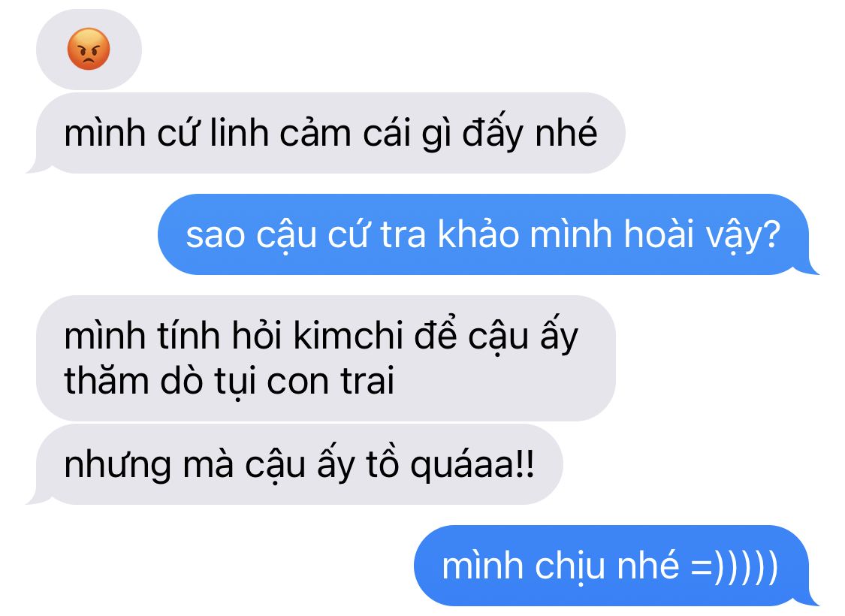Click the word 'sao' starting blue question
Screen dimensions: 845x616
pyautogui.click(x=216, y=236)
